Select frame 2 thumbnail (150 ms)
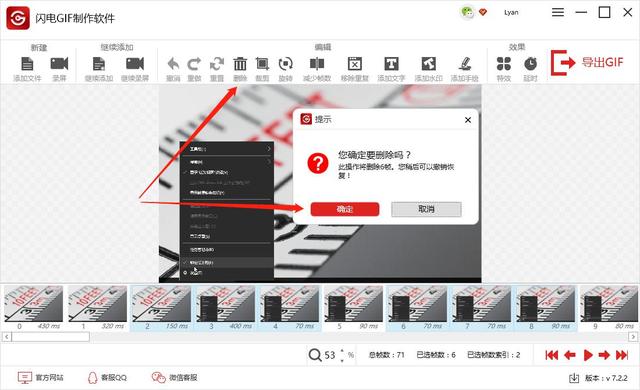 tap(161, 304)
